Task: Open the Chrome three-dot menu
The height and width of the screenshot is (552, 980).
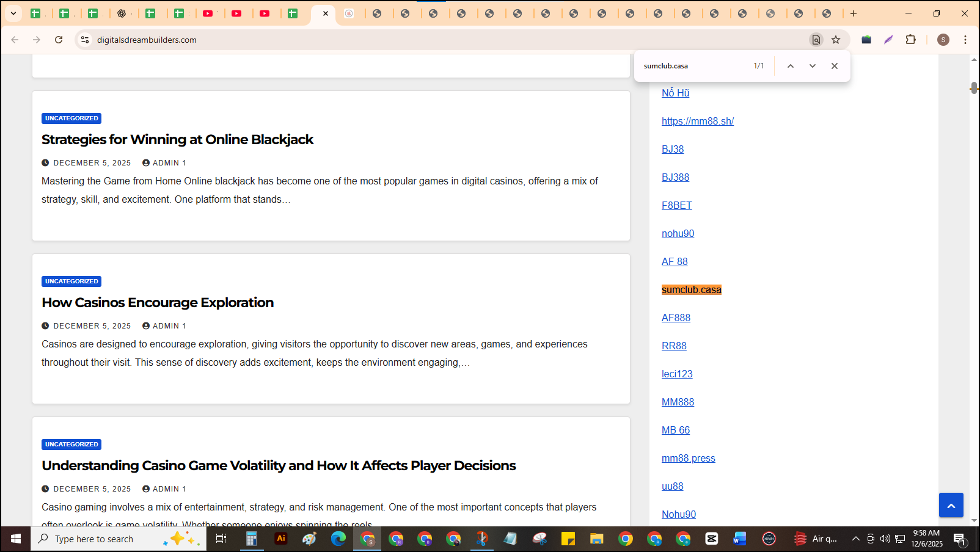Action: pyautogui.click(x=965, y=40)
